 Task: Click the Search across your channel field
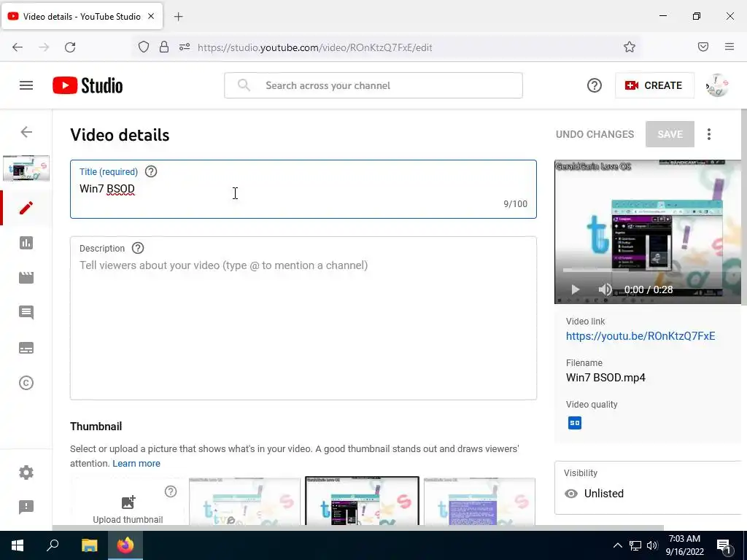click(x=373, y=86)
